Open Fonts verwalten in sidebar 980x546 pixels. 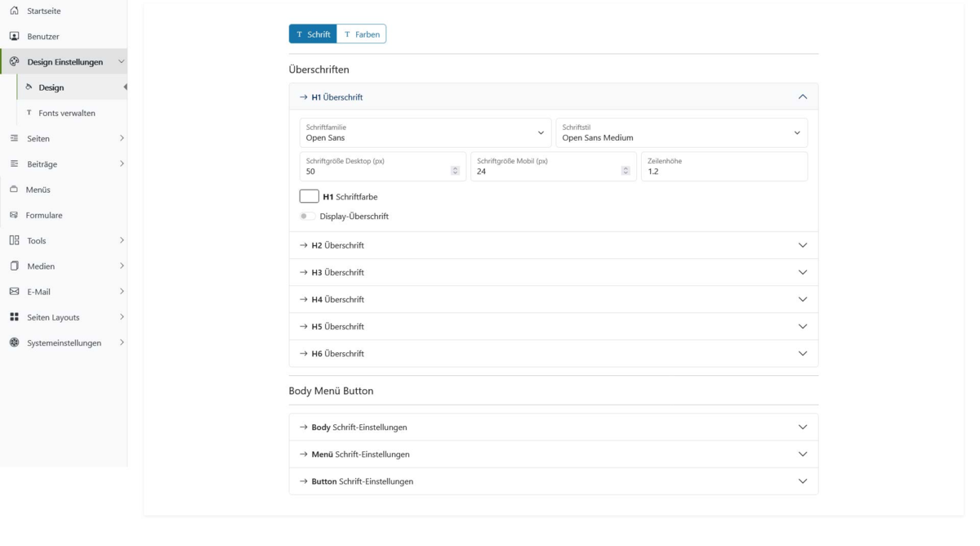(x=66, y=113)
